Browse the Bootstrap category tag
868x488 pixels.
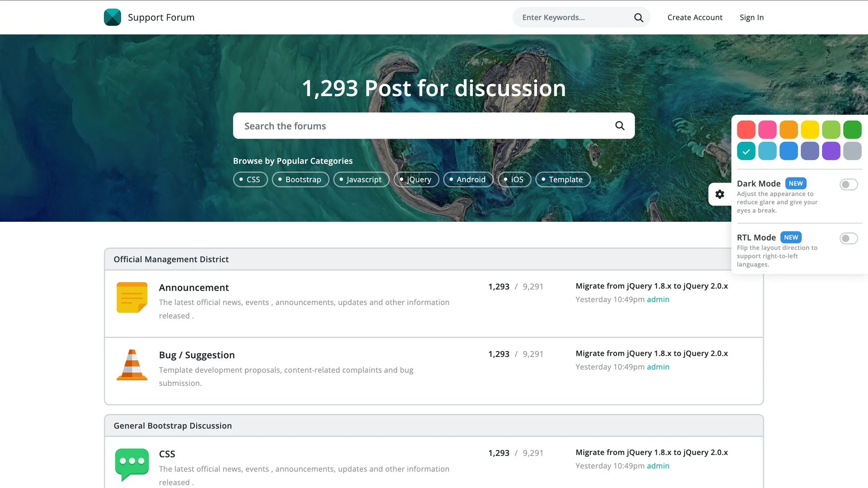click(x=300, y=179)
